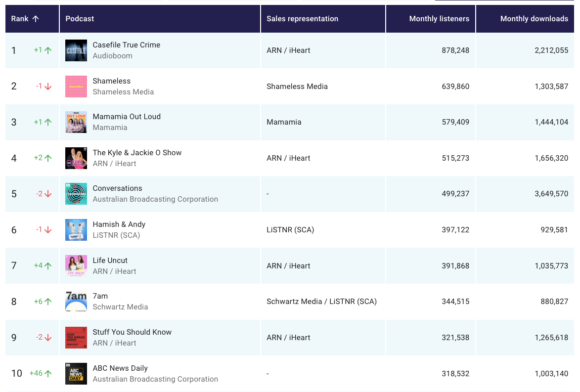580x392 pixels.
Task: Click the Conversations podcast title
Action: (x=118, y=188)
